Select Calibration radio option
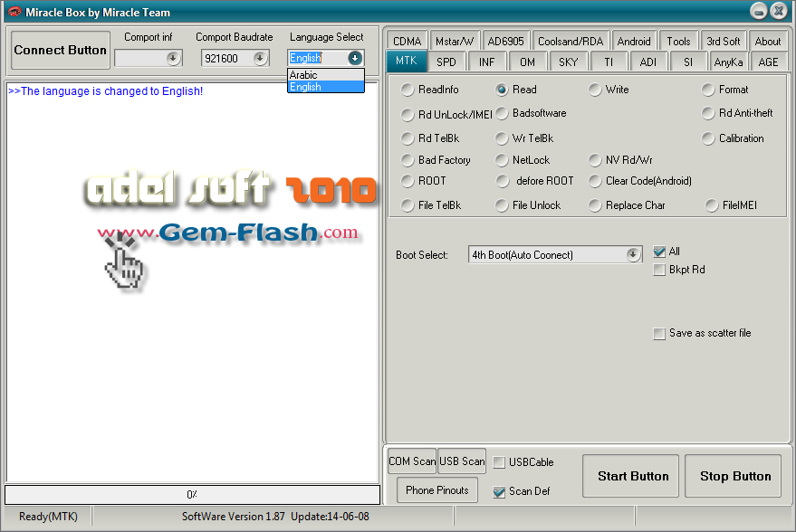Viewport: 796px width, 532px height. [708, 138]
